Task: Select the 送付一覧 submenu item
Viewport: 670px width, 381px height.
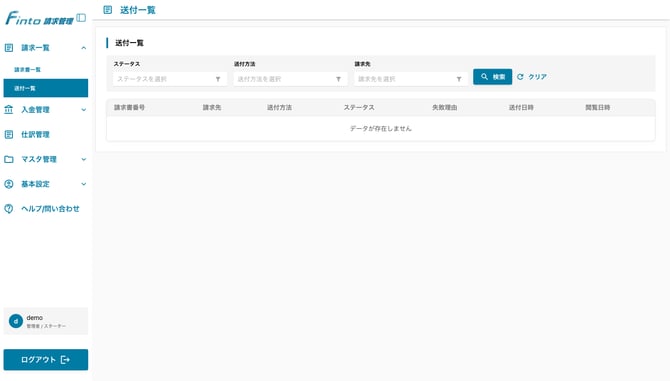Action: (x=46, y=88)
